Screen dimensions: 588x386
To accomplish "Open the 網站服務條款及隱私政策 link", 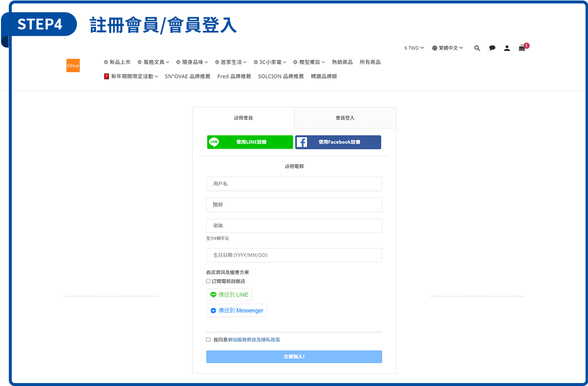I will point(254,339).
